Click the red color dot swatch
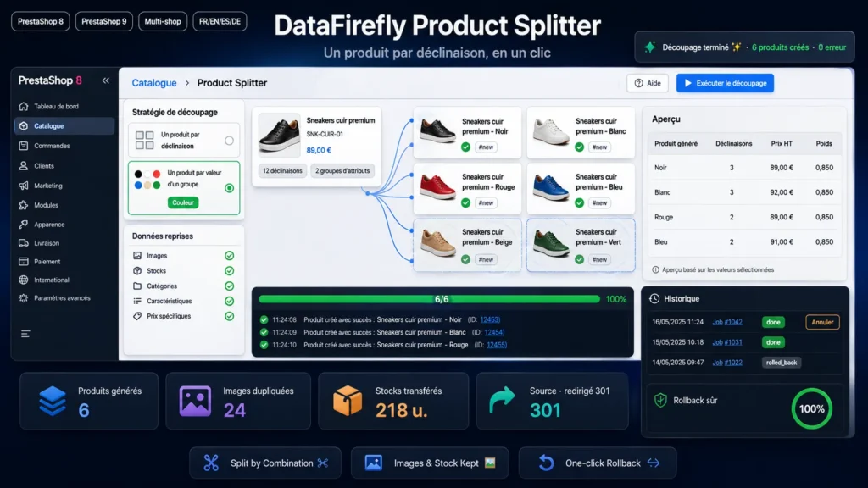 157,174
